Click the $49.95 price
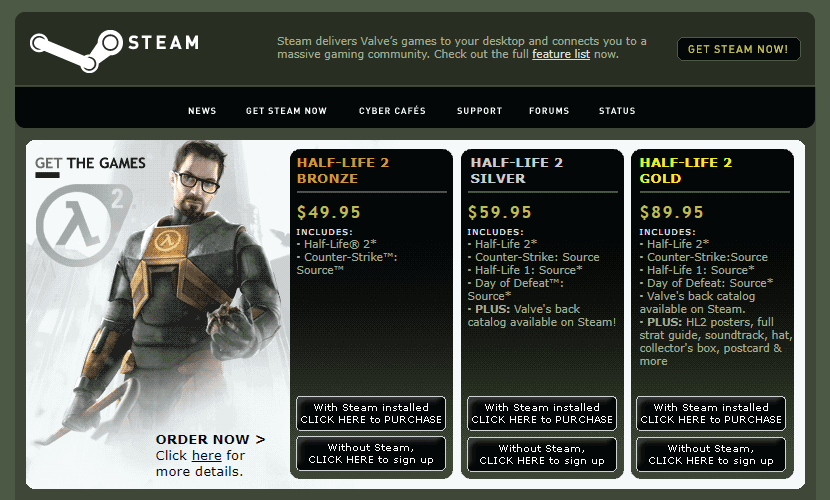Screen dimensions: 830x500 click(x=329, y=212)
